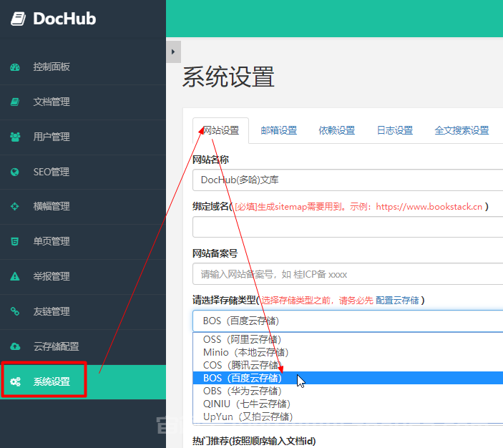
Task: Open SEO管理 in the sidebar
Action: [83, 172]
